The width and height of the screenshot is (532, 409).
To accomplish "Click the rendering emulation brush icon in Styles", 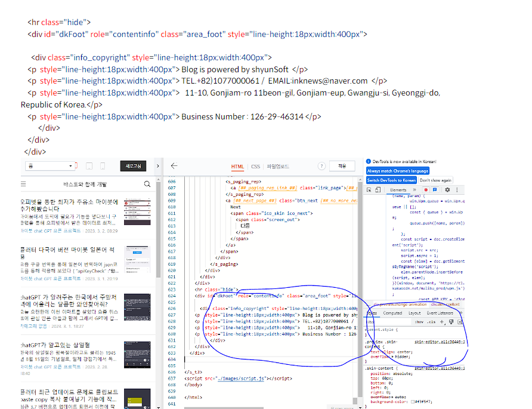I will 451,322.
